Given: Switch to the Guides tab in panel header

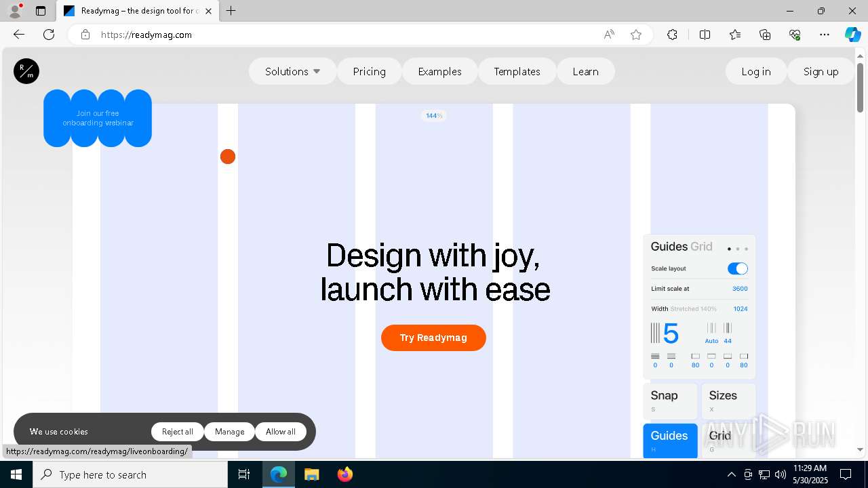Looking at the screenshot, I should [x=669, y=247].
